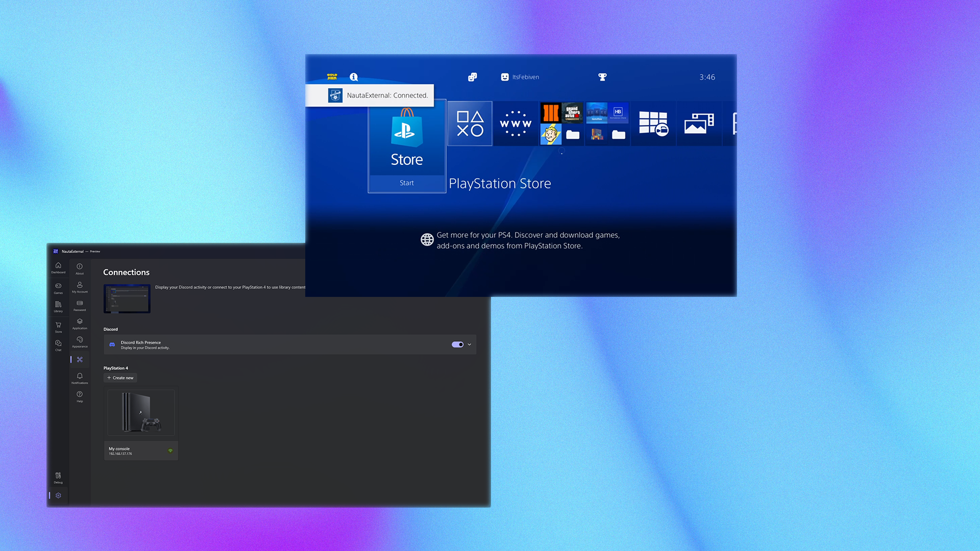Open the Fallout Vault Boy game icon

pos(551,135)
